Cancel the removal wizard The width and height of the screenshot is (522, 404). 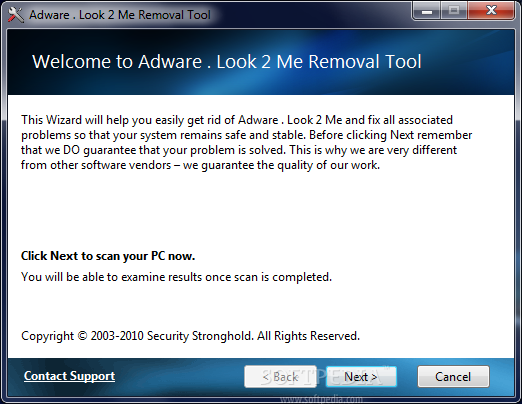point(453,377)
